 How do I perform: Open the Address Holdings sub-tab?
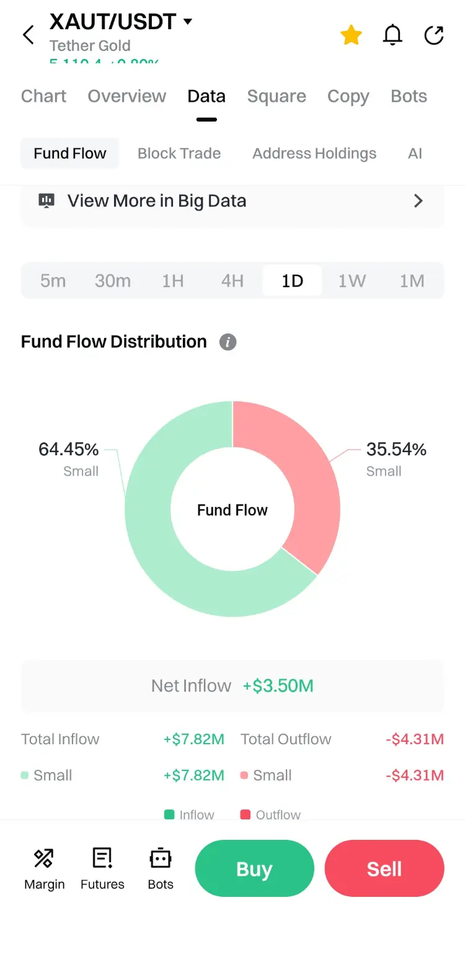point(314,153)
